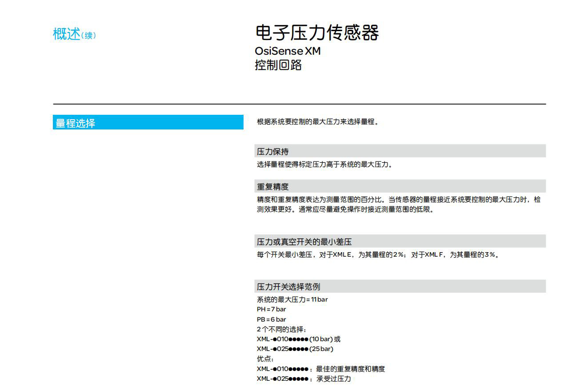Click the 电子压力传感器 main title

(316, 33)
